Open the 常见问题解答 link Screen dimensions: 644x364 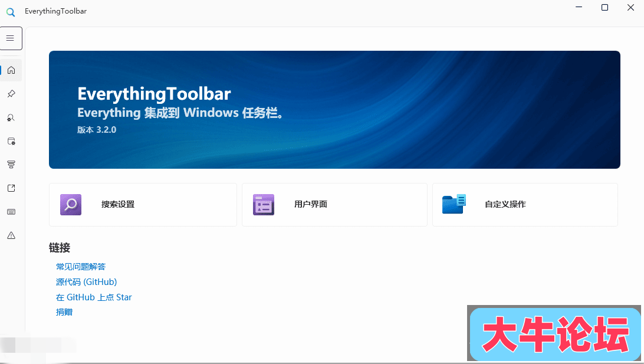80,267
